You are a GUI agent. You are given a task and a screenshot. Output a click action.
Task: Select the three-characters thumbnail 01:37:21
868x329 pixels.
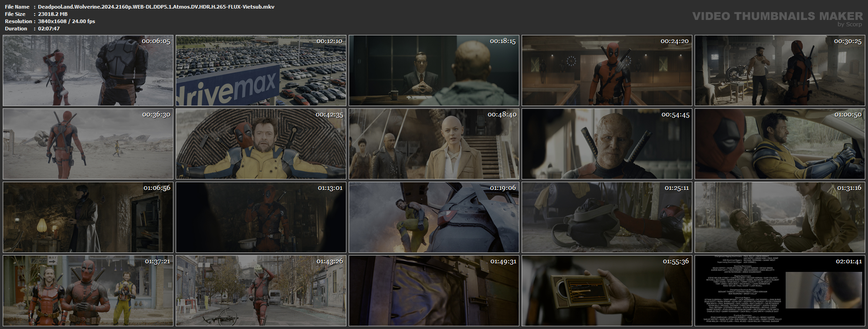[88, 291]
